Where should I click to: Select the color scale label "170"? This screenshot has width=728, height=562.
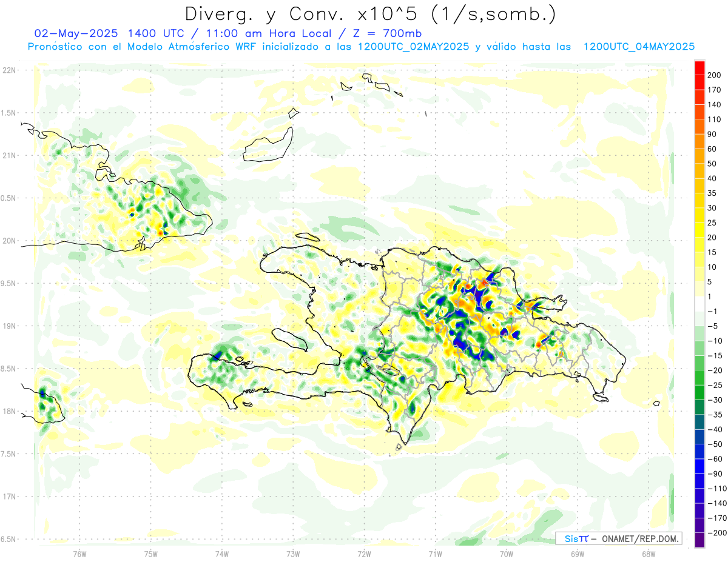715,90
